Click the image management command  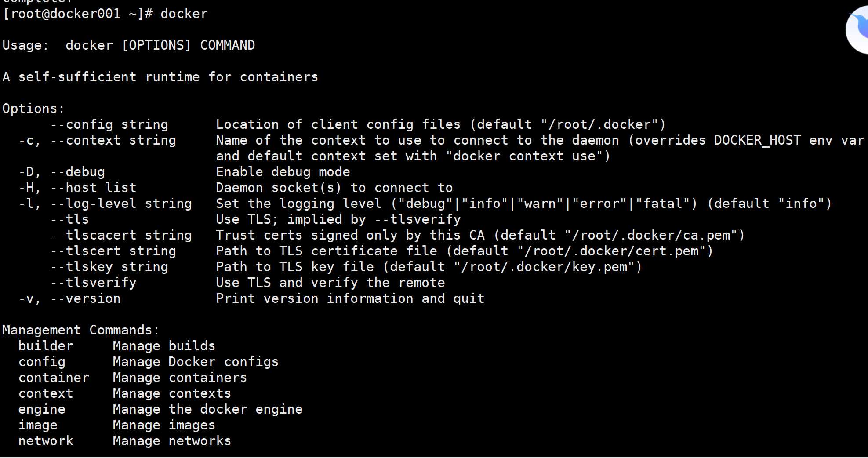tap(38, 425)
